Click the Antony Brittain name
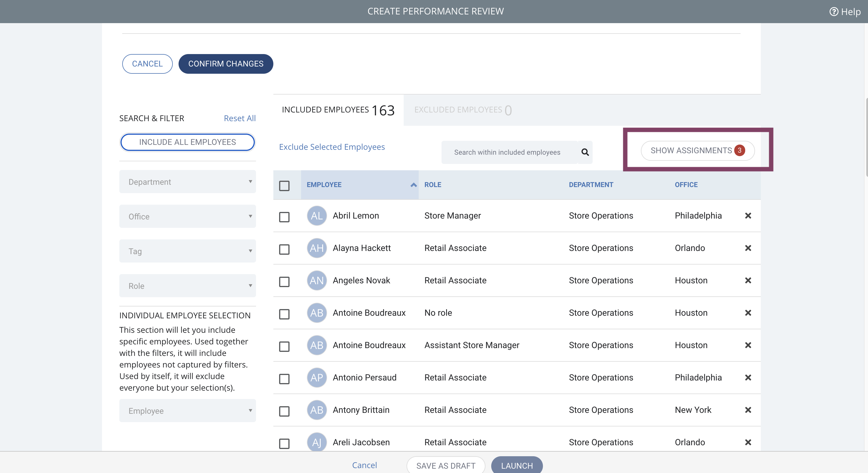 (x=361, y=410)
